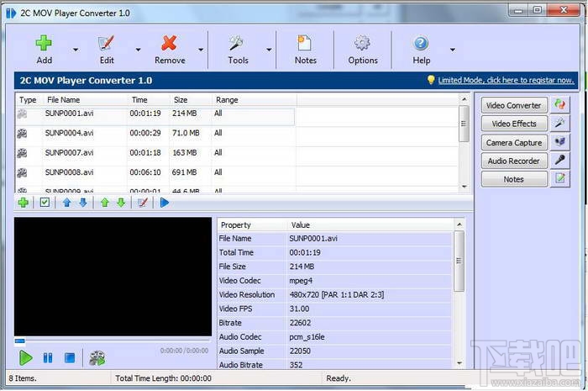This screenshot has width=588, height=391.
Task: Sort by the File Name column header
Action: [85, 100]
